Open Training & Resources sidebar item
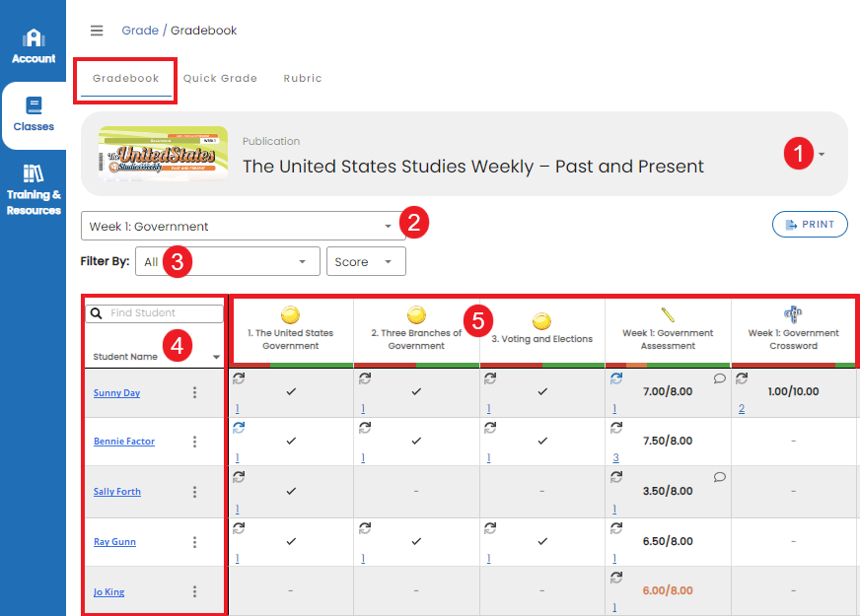Viewport: 860px width, 616px height. click(x=34, y=189)
